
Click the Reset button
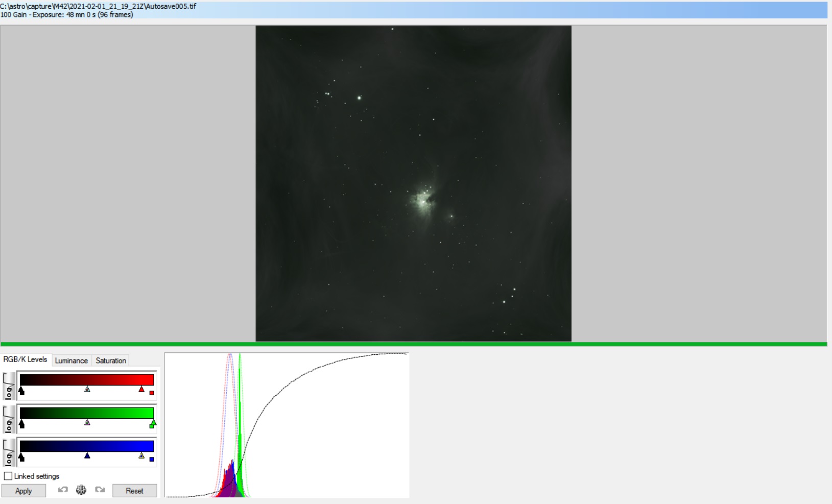[134, 491]
